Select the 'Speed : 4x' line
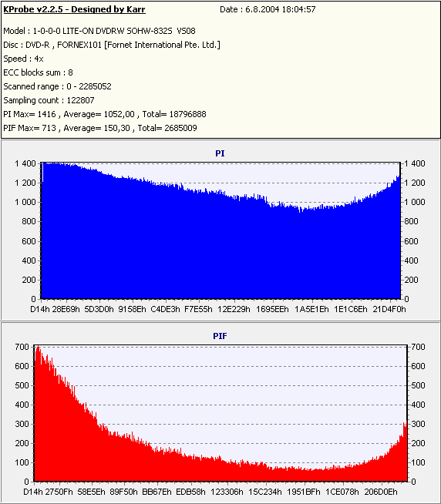This screenshot has height=504, width=441. tap(23, 59)
